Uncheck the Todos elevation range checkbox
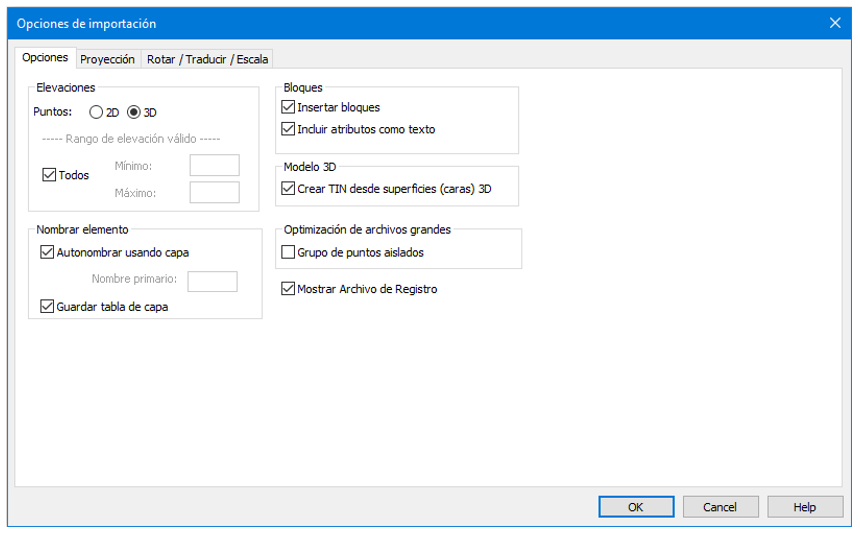 [x=49, y=175]
